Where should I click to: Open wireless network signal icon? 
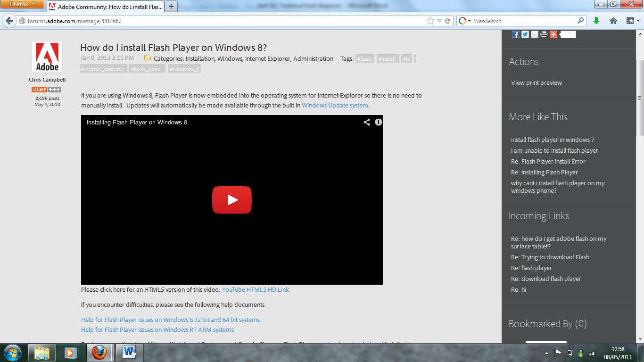click(592, 353)
